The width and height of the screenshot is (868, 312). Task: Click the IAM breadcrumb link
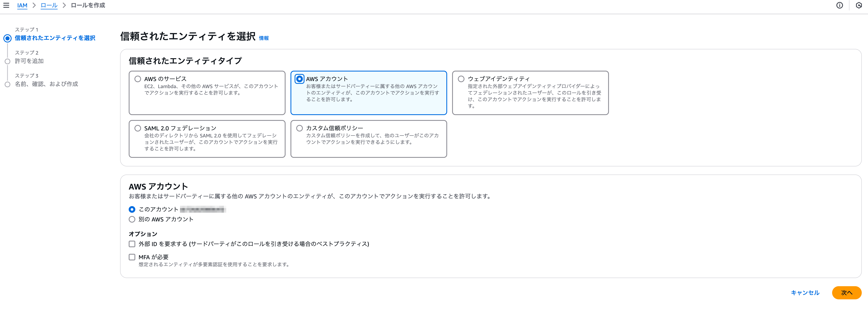[22, 5]
